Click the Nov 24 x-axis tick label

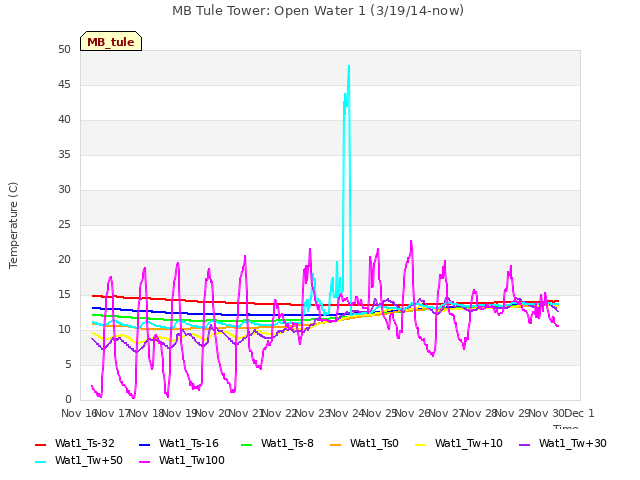pyautogui.click(x=347, y=413)
